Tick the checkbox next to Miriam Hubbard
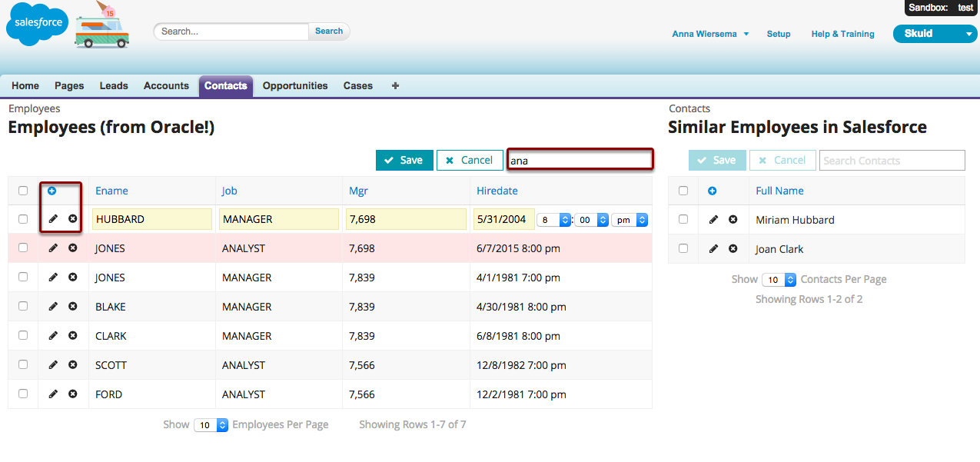Screen dimensions: 980x462 (683, 220)
